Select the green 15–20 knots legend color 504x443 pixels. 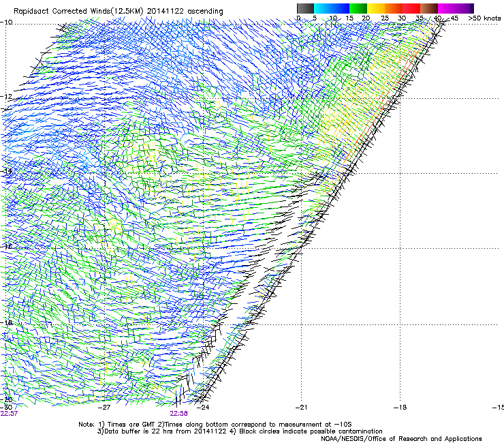(358, 8)
